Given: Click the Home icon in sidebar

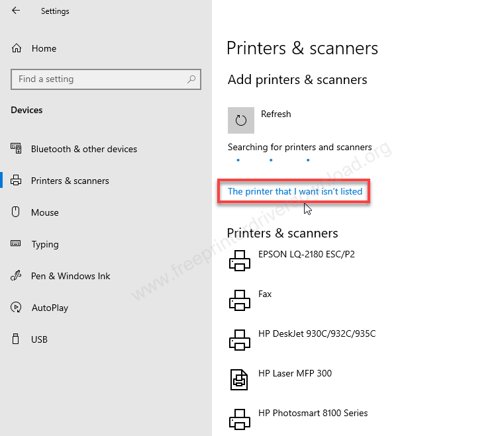Looking at the screenshot, I should point(17,48).
